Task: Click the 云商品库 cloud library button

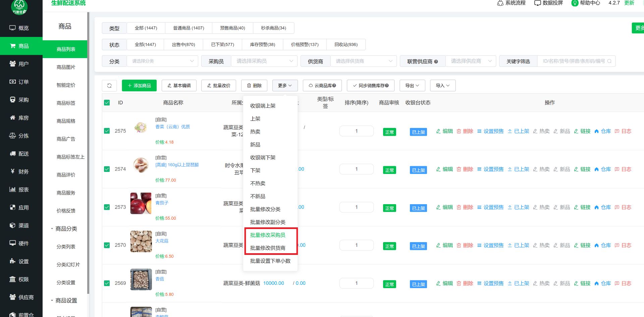Action: pyautogui.click(x=322, y=86)
